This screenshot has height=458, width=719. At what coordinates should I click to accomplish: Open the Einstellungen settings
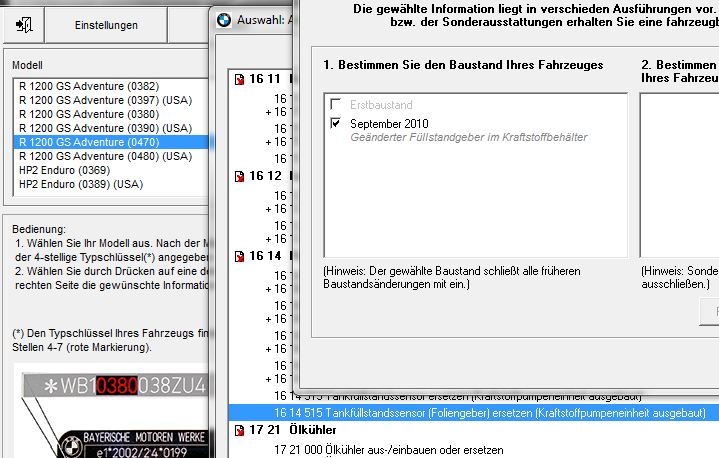click(106, 25)
